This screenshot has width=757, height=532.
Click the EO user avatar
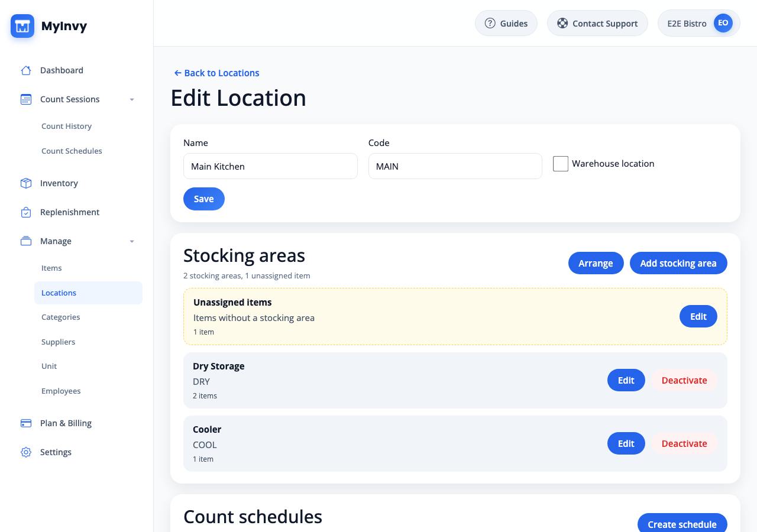723,23
